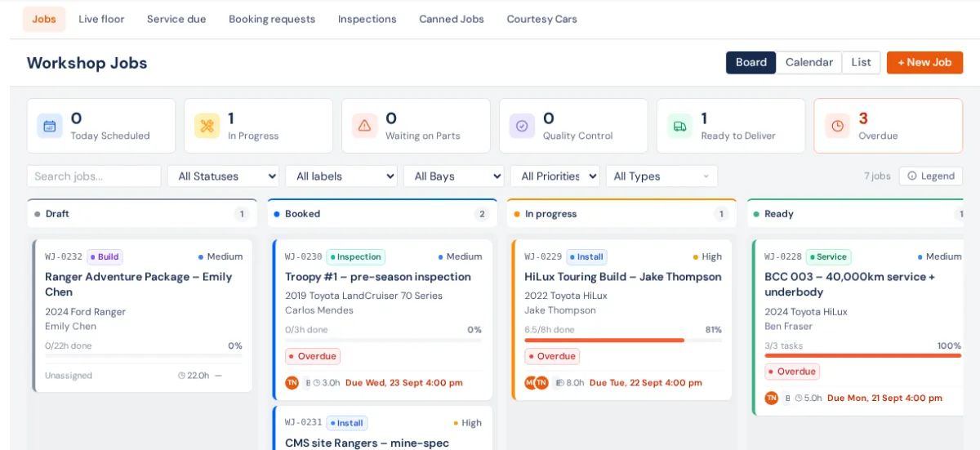Image resolution: width=980 pixels, height=450 pixels.
Task: Open the Live floor tab
Action: (101, 19)
